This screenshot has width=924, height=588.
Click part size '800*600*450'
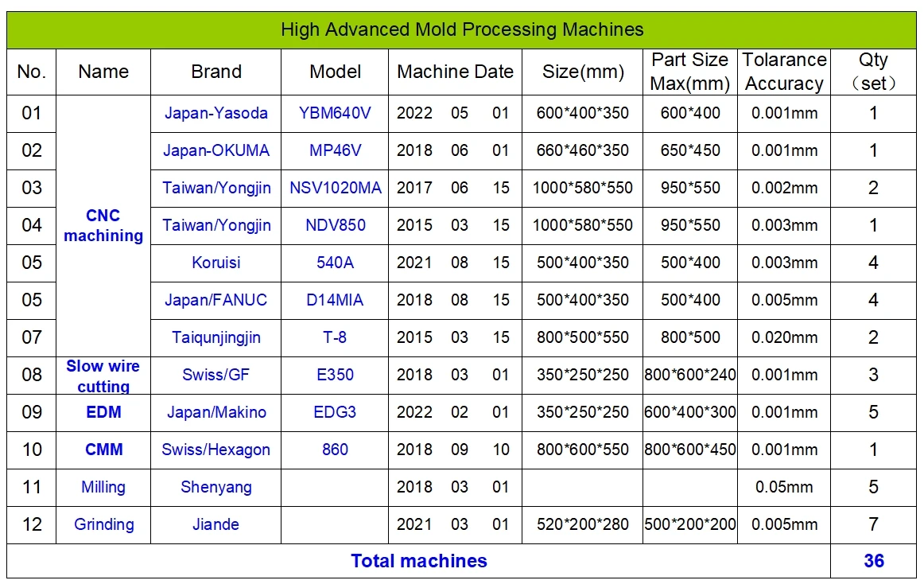click(x=690, y=450)
